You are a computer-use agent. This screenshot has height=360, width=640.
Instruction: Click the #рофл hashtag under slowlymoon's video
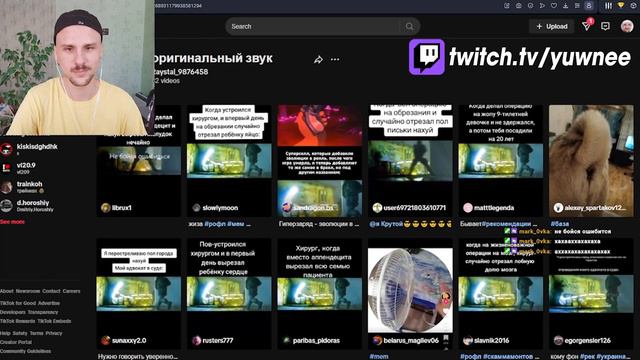[215, 224]
